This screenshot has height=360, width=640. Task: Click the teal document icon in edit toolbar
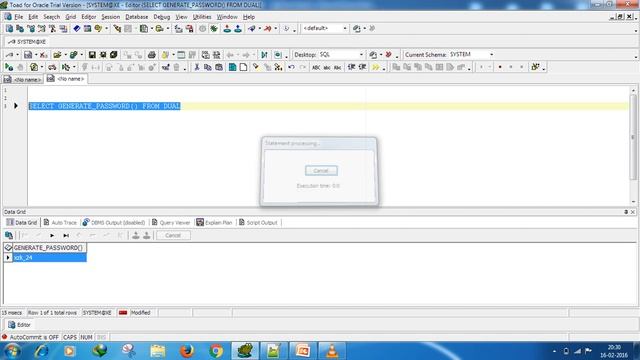232,67
